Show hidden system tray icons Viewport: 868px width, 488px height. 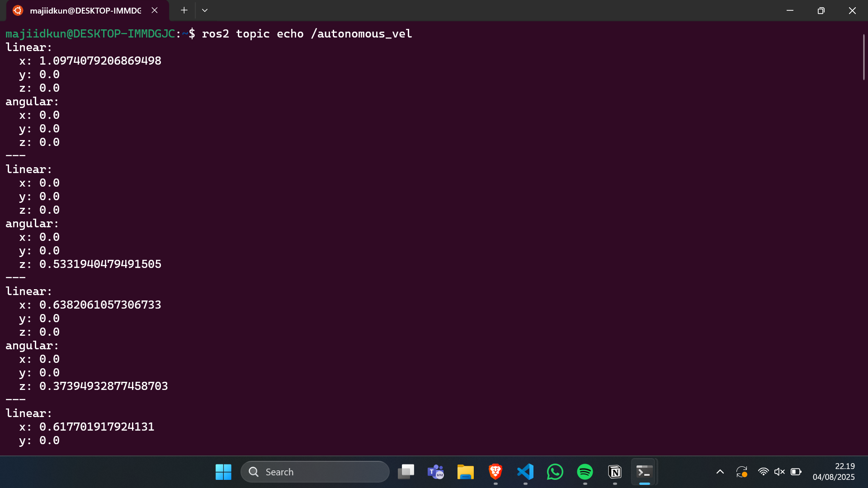coord(720,472)
